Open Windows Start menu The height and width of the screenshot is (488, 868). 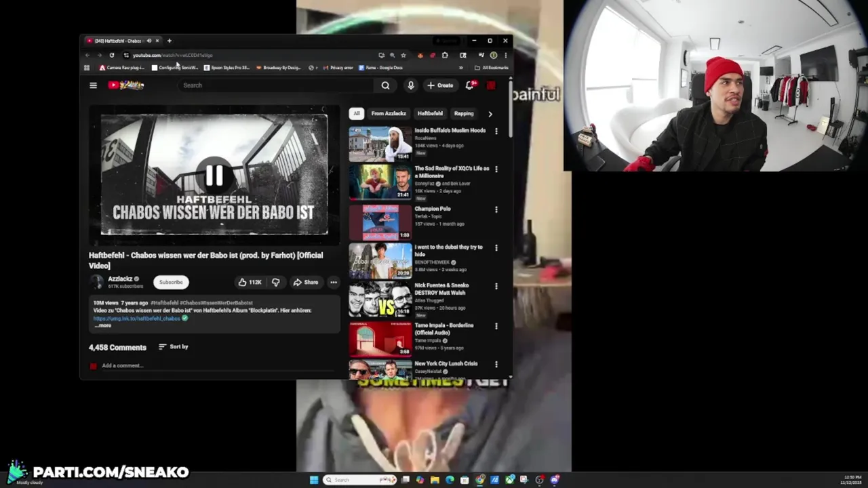313,480
